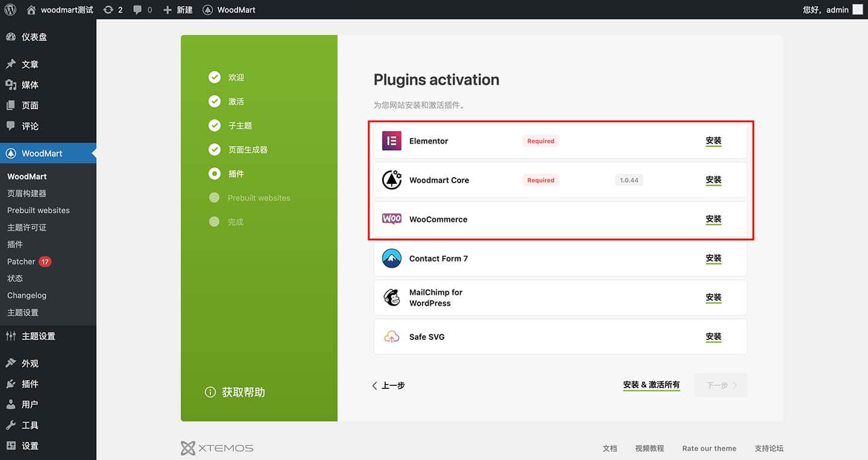Click the info icon beside 获取帮助
This screenshot has height=460, width=868.
click(x=210, y=392)
